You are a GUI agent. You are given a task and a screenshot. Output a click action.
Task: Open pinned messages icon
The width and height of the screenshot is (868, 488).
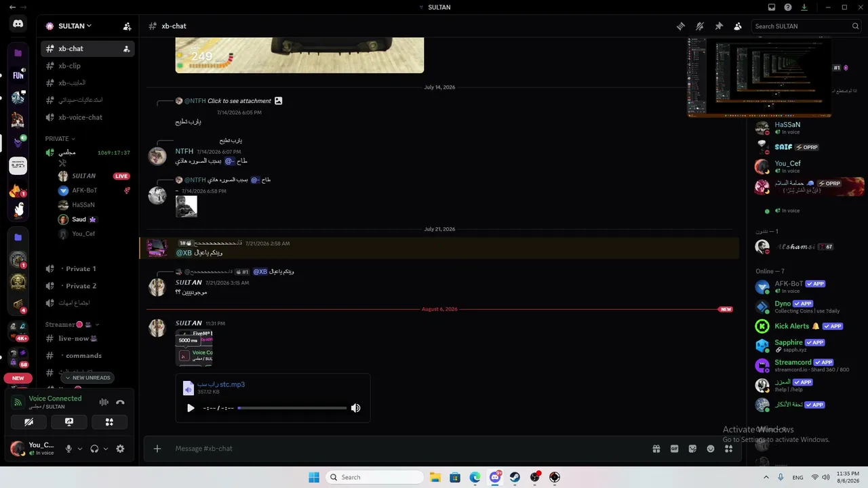click(719, 26)
